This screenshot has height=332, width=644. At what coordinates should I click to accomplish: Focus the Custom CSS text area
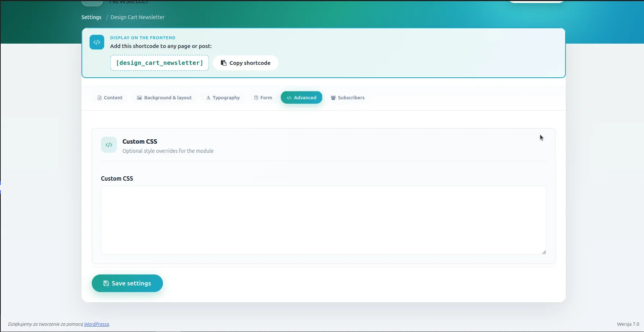pyautogui.click(x=324, y=220)
